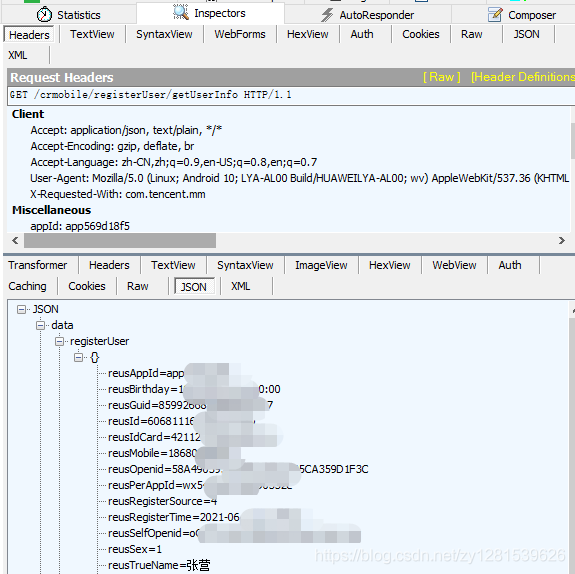
Task: Select the Inspectors tab
Action: click(x=210, y=13)
